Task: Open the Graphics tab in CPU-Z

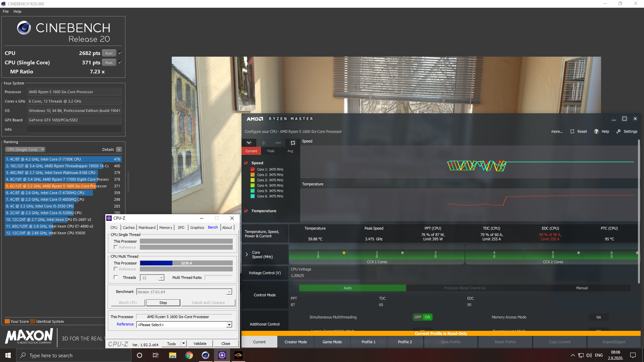Action: point(196,227)
